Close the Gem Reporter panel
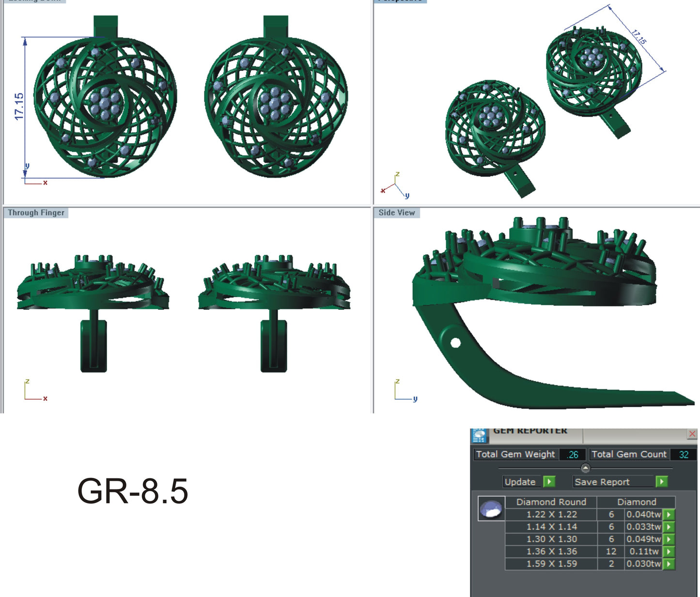Screen dimensions: 700x597 (x=692, y=434)
